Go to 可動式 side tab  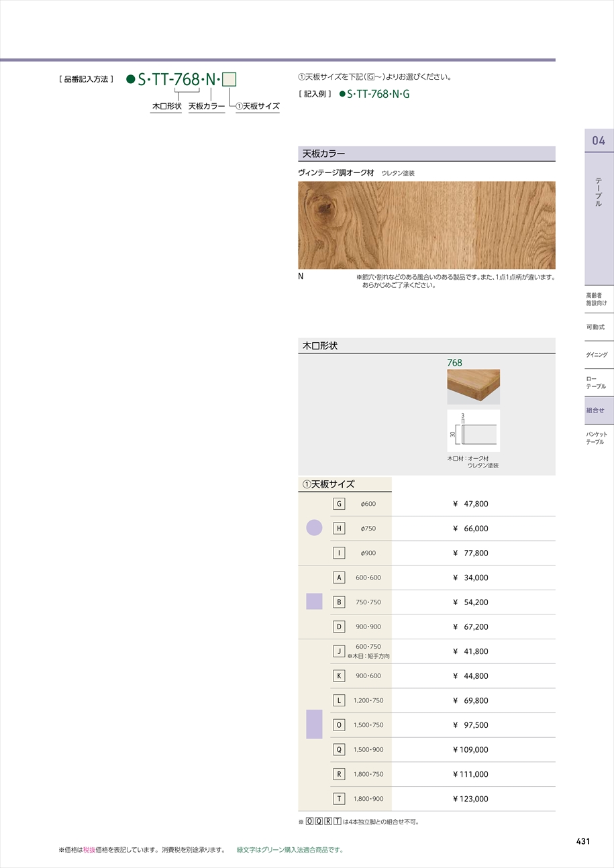click(596, 327)
